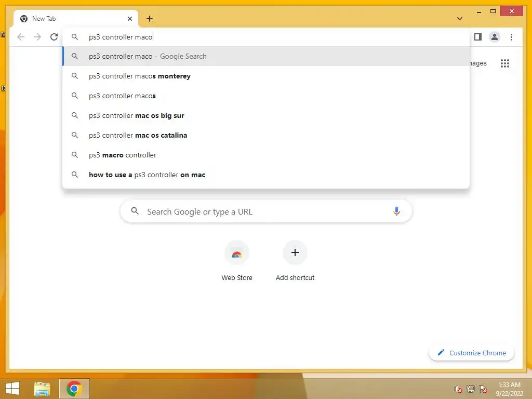532x399 pixels.
Task: Open File Explorer from the taskbar
Action: (x=42, y=389)
